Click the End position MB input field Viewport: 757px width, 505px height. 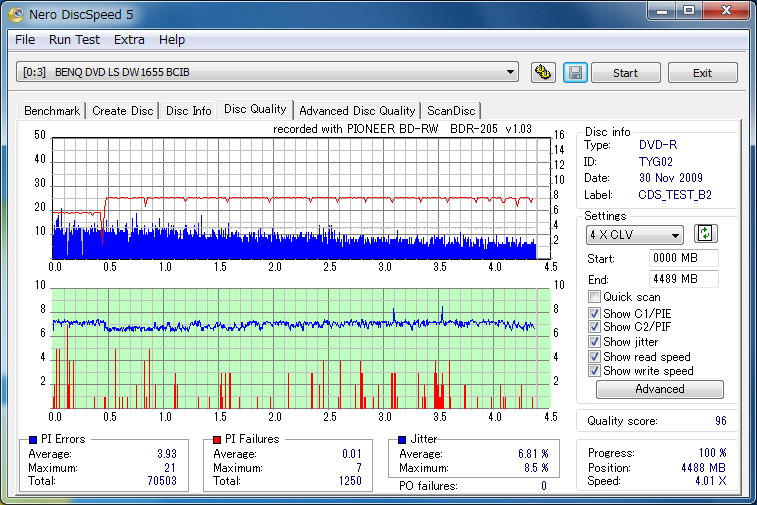[x=683, y=279]
